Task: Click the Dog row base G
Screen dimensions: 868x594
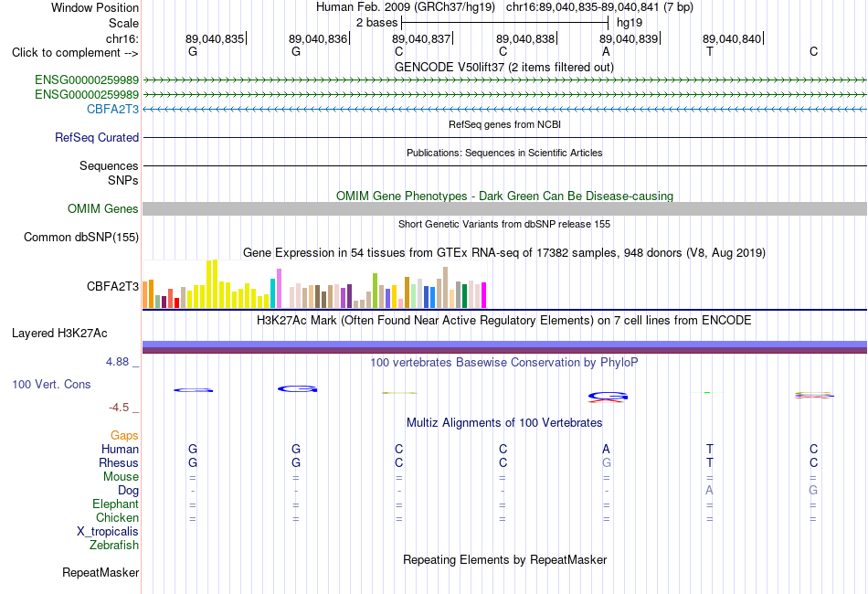Action: tap(813, 491)
